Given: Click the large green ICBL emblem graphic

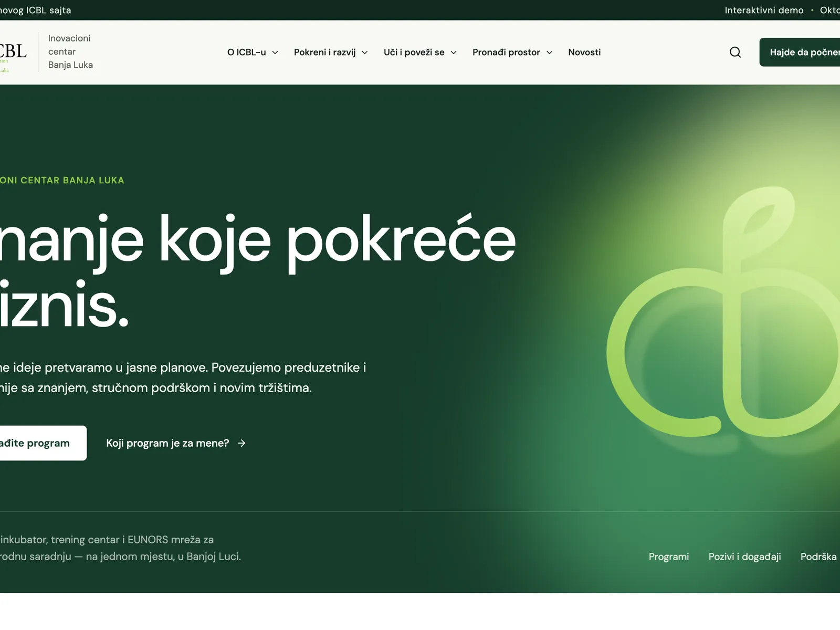Looking at the screenshot, I should tap(723, 312).
